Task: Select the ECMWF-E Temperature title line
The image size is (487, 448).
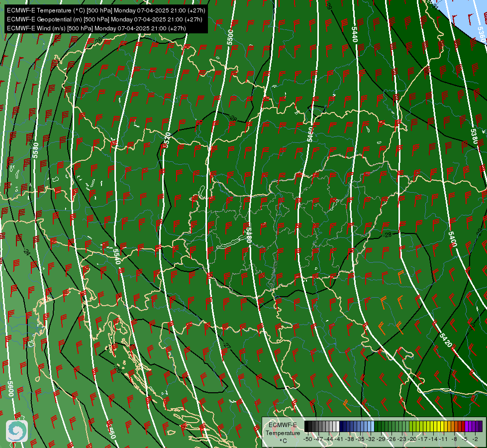Action: [106, 10]
